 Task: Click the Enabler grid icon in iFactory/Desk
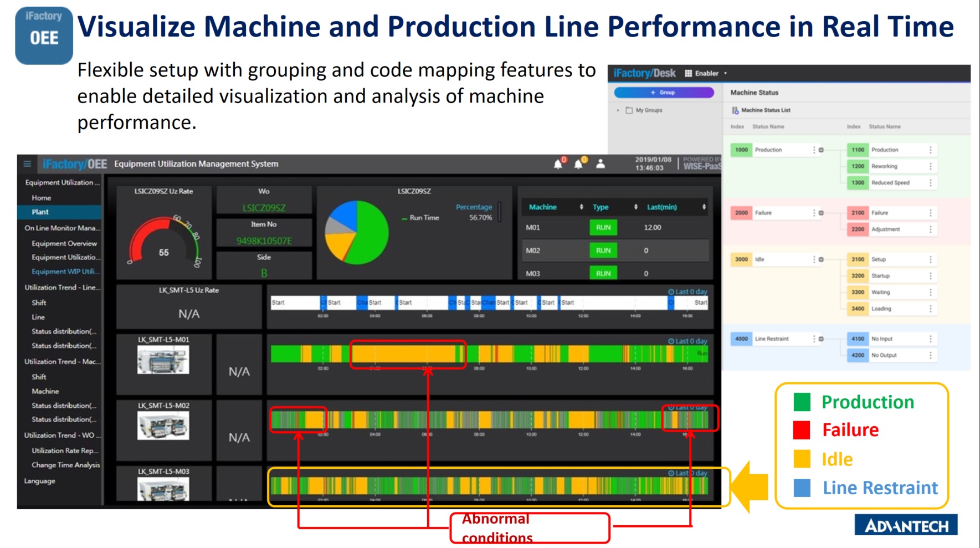coord(688,73)
